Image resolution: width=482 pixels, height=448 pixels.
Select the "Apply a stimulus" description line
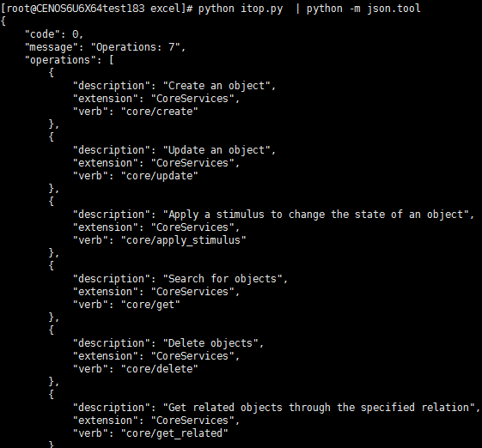[x=273, y=215]
